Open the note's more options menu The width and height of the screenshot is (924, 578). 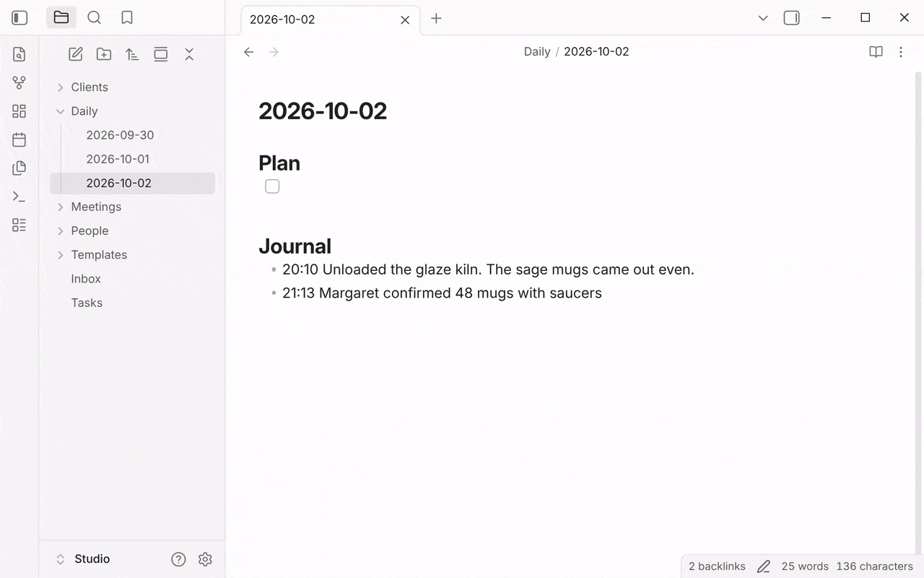pyautogui.click(x=901, y=52)
